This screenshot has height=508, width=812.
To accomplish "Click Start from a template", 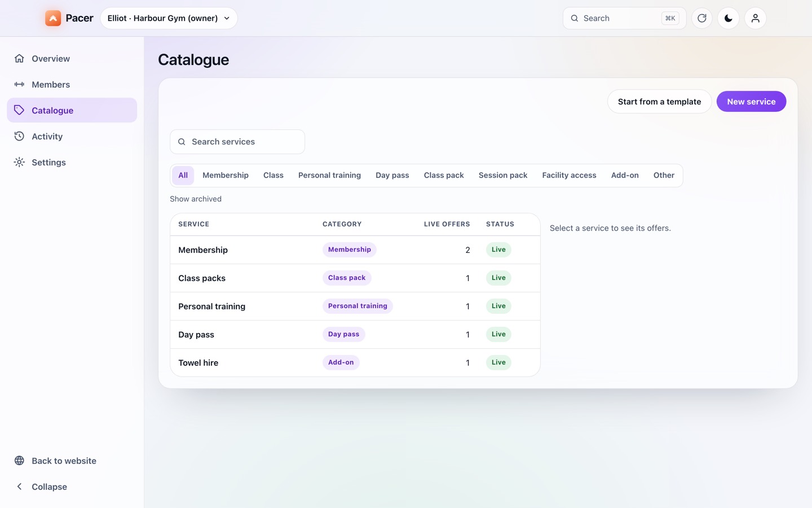I will pyautogui.click(x=659, y=102).
